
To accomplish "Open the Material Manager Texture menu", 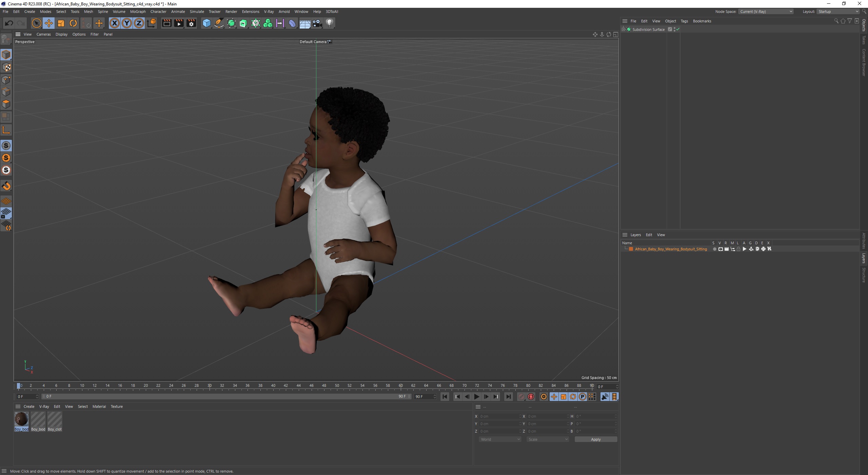I will click(117, 406).
